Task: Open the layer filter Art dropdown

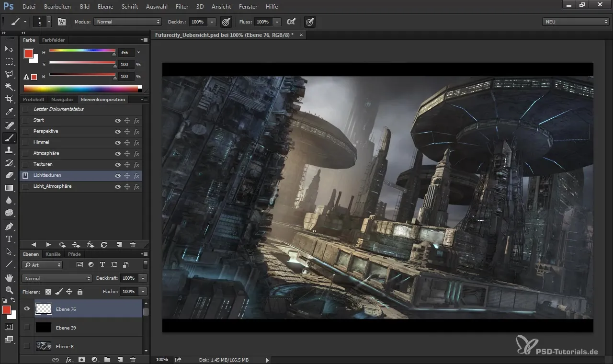Action: click(43, 265)
